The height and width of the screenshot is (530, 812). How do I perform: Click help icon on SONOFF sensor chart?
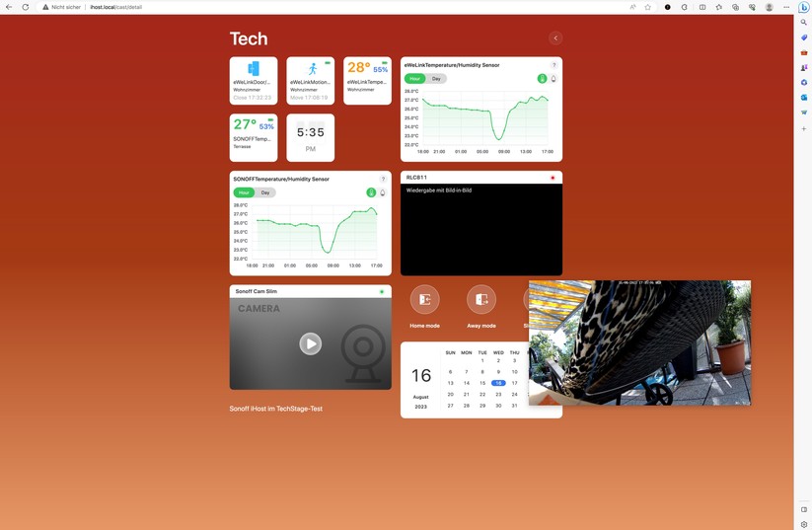[383, 180]
